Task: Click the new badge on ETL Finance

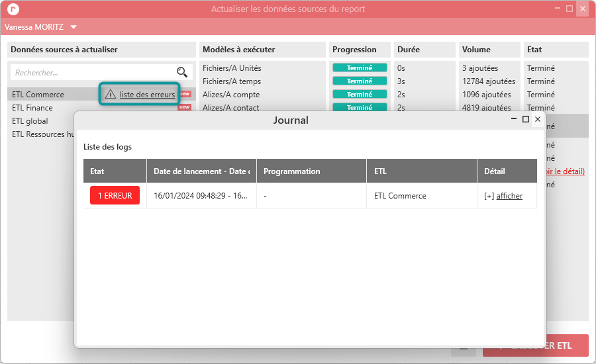Action: [x=184, y=107]
